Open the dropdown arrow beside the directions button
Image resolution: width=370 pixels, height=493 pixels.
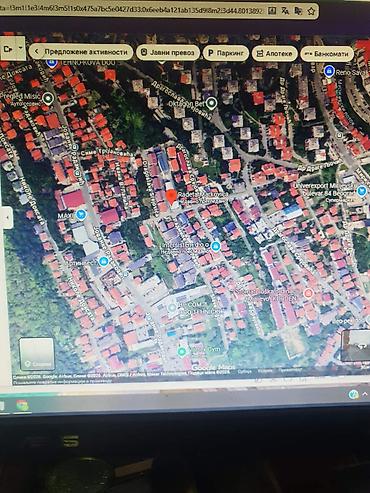tap(20, 48)
